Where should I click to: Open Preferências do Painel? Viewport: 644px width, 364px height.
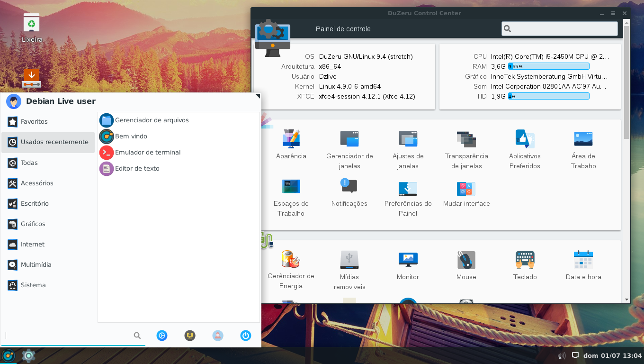click(x=408, y=188)
